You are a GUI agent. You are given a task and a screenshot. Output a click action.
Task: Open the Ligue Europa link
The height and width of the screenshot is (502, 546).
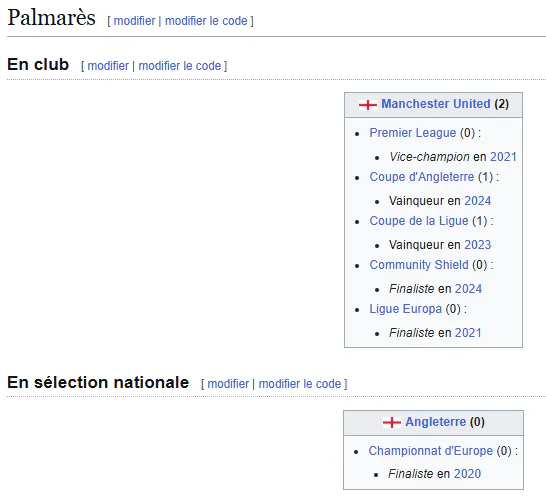coord(405,309)
